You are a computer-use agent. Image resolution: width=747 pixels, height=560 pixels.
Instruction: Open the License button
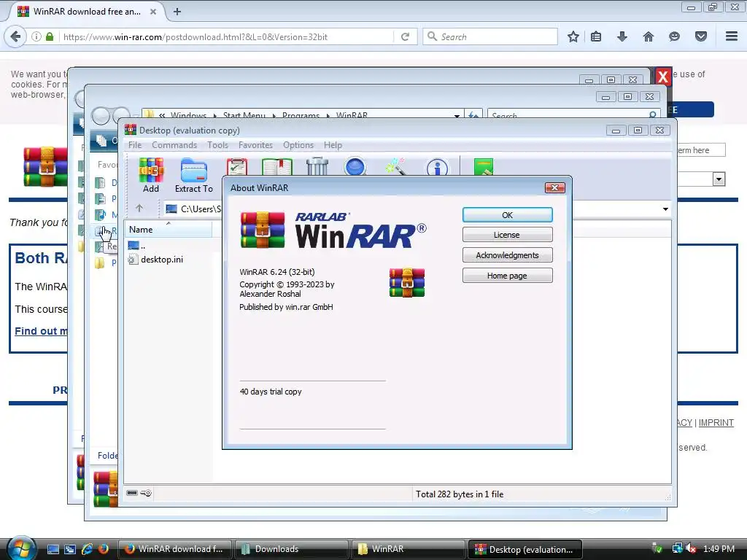pyautogui.click(x=508, y=235)
